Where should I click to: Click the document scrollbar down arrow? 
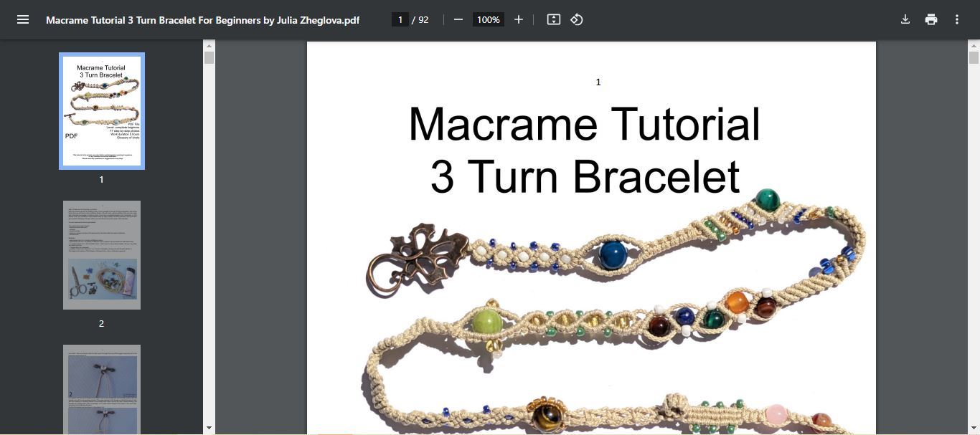[974, 428]
